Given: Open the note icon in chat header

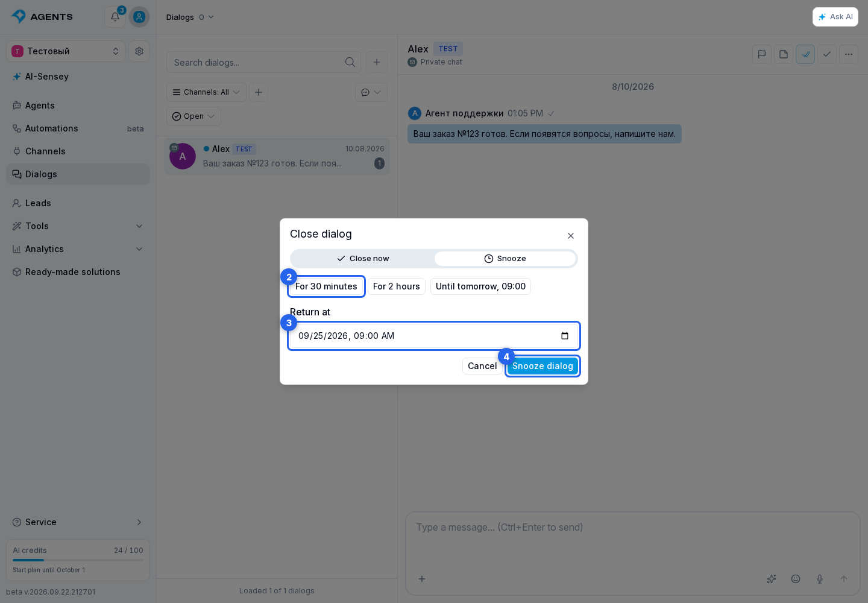Looking at the screenshot, I should 784,54.
